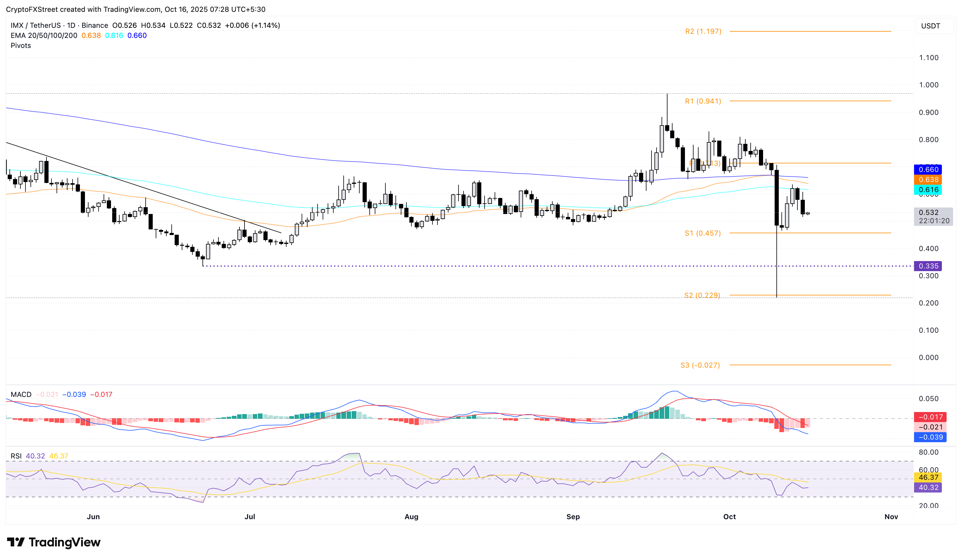This screenshot has width=962, height=560.
Task: Click the orange 0.638 EMA price tag
Action: 928,179
